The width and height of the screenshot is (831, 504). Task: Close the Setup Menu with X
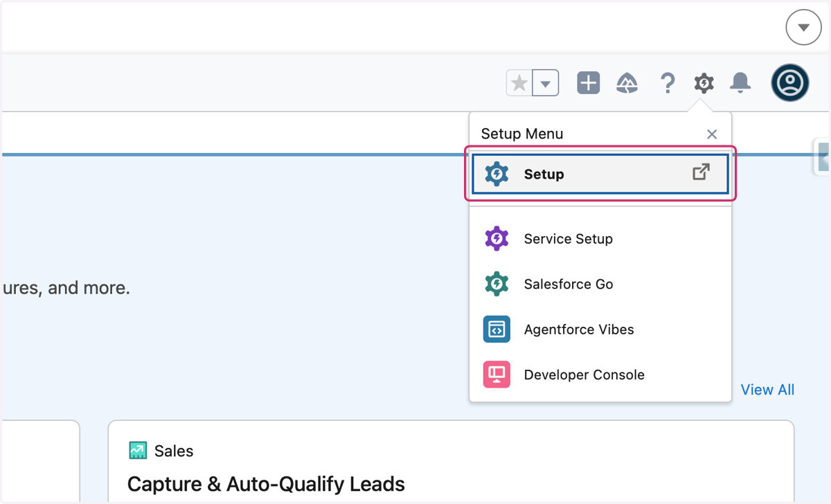point(712,134)
